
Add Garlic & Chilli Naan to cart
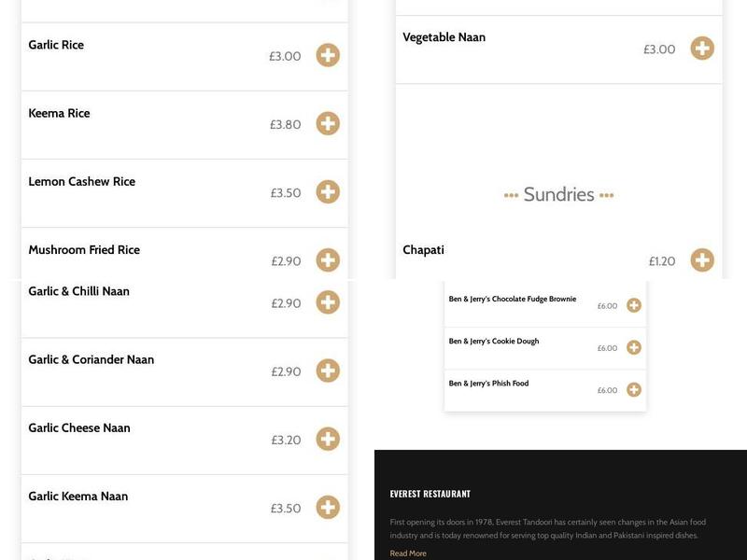point(327,302)
